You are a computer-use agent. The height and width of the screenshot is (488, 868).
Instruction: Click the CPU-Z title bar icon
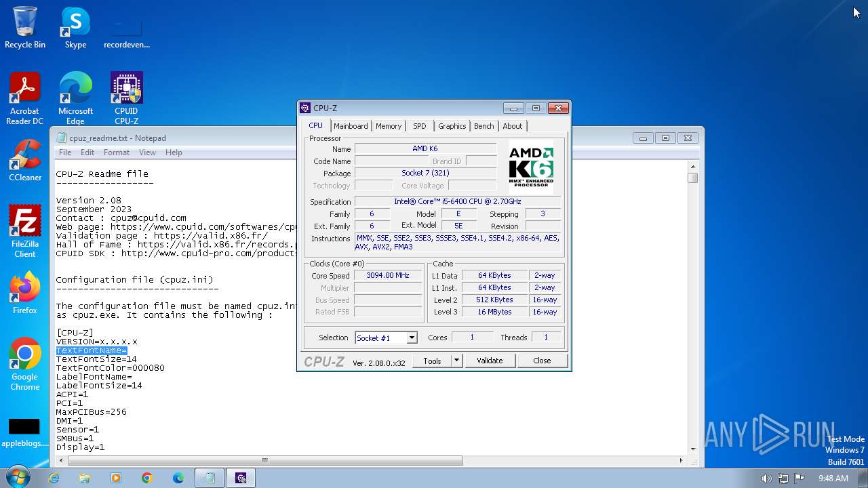click(305, 108)
